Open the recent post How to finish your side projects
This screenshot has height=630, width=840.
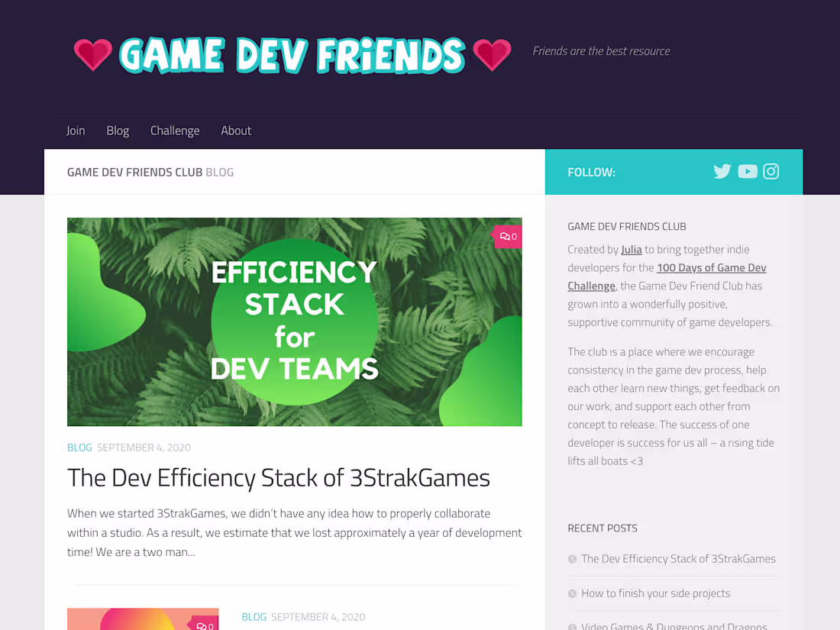pos(655,593)
